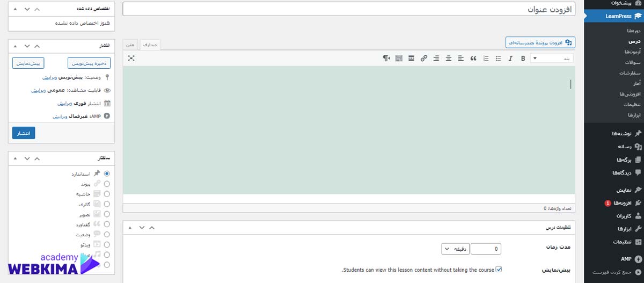Apply blockquote formatting
Screen dimensions: 644x283
[x=473, y=58]
